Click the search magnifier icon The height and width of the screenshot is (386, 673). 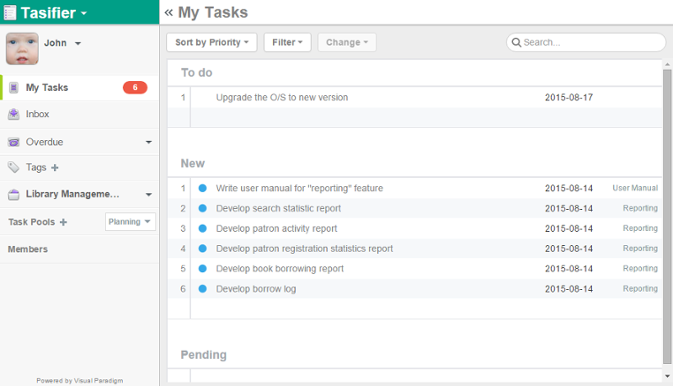pos(516,43)
